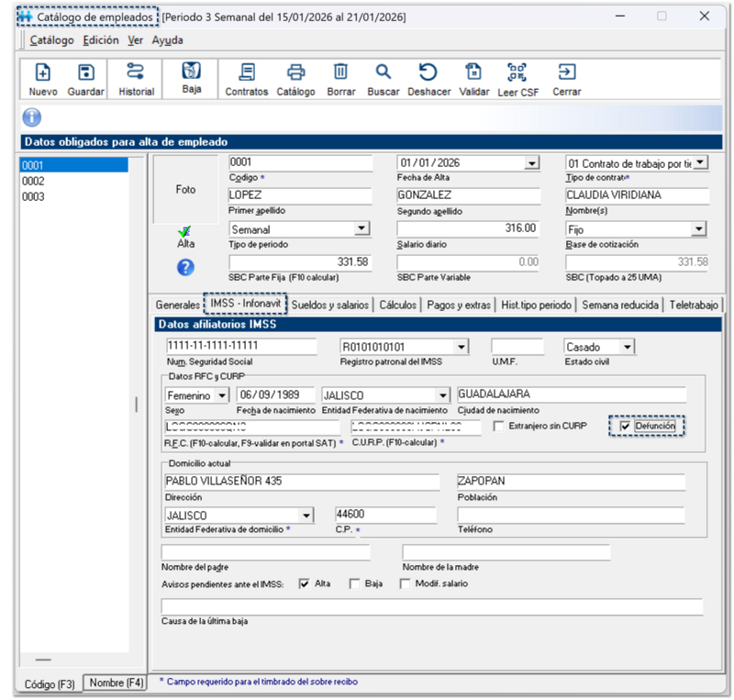Open the Estado civil dropdown

coord(627,347)
